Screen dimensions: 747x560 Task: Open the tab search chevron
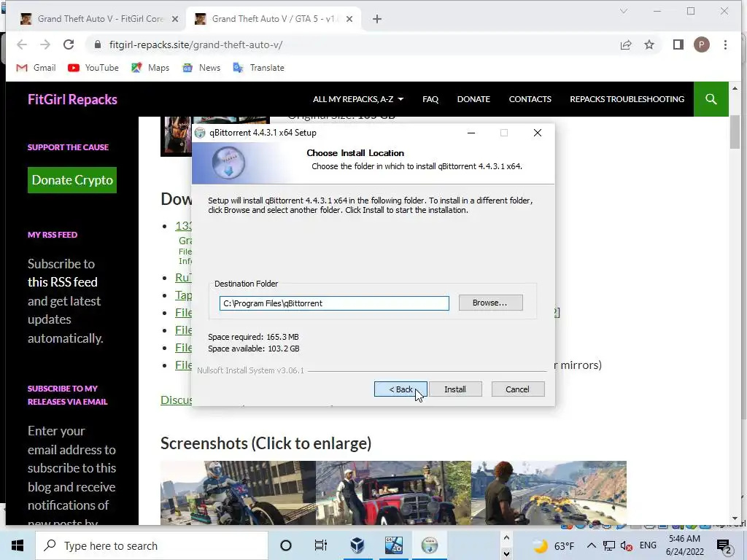pyautogui.click(x=624, y=11)
